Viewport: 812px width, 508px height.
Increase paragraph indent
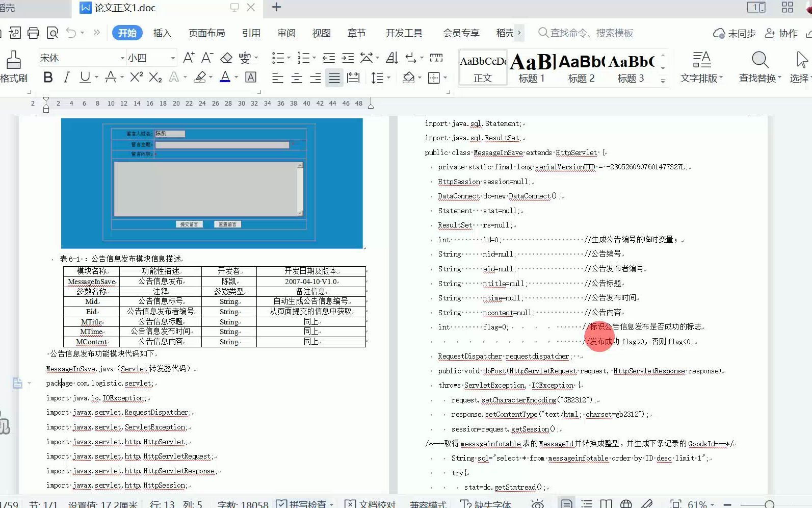[348, 58]
